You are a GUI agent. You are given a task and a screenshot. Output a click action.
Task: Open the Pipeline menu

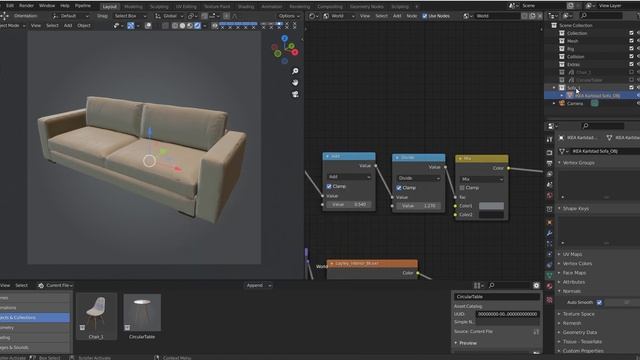pyautogui.click(x=83, y=6)
